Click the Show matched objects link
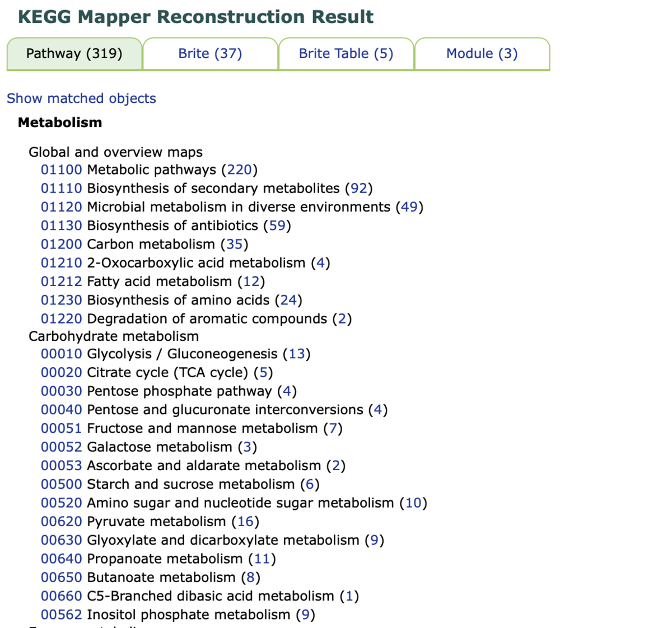The image size is (672, 628). (81, 99)
